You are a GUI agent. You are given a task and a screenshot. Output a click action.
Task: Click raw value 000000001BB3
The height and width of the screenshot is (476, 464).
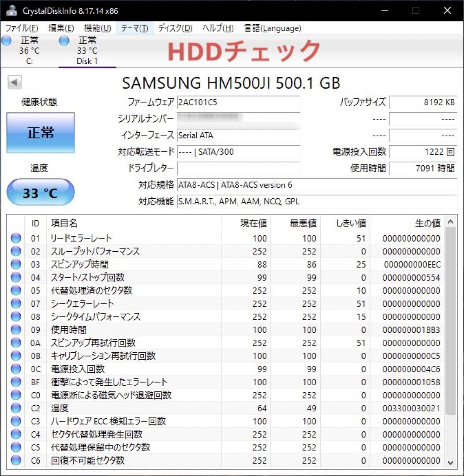tap(412, 330)
